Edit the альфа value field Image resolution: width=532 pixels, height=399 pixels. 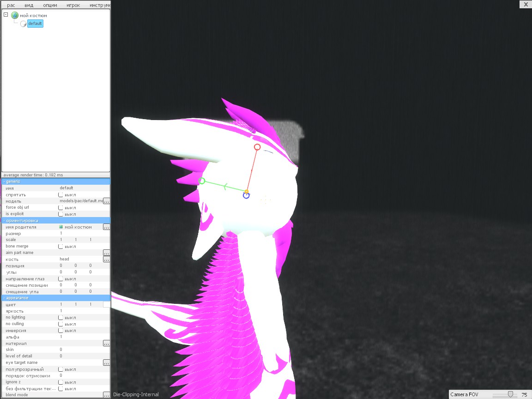point(61,337)
